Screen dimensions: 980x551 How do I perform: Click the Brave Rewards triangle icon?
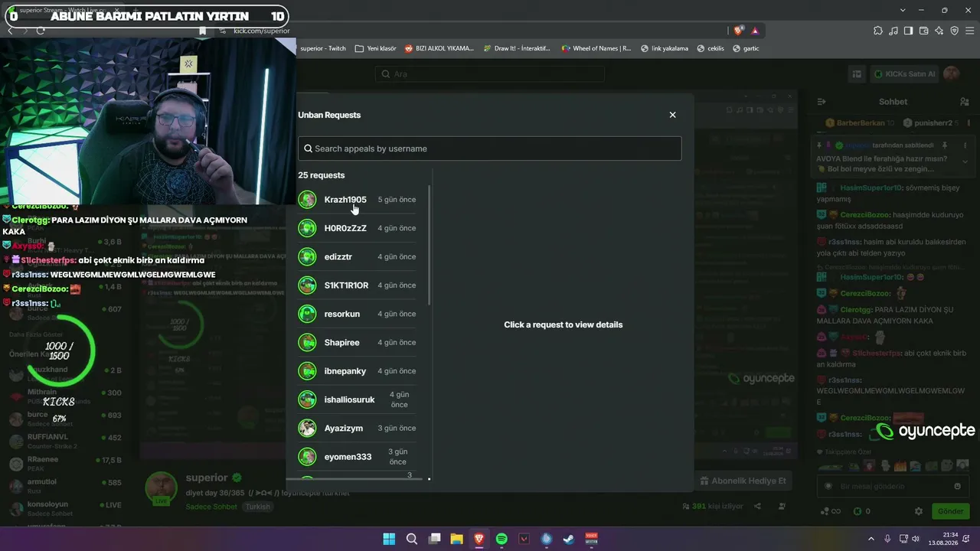tap(755, 31)
